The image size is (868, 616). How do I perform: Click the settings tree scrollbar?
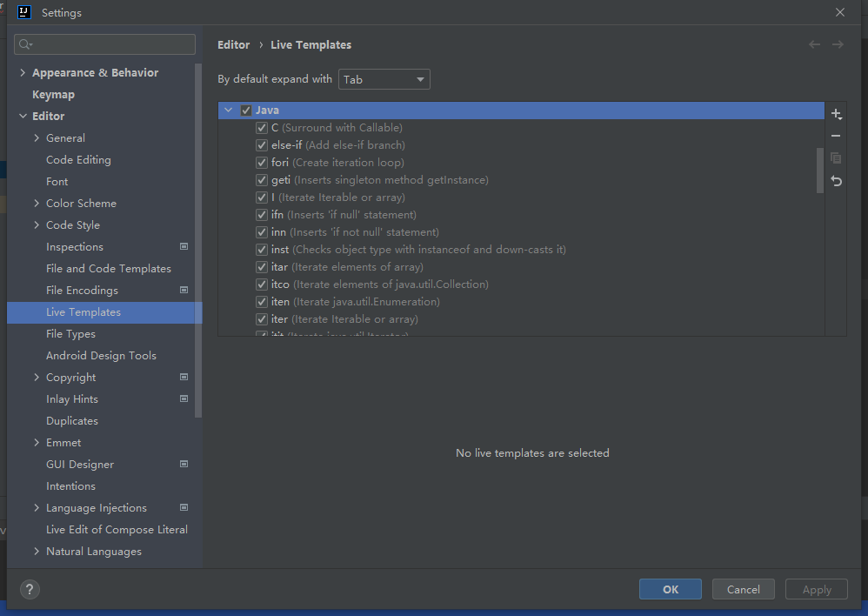click(x=198, y=240)
